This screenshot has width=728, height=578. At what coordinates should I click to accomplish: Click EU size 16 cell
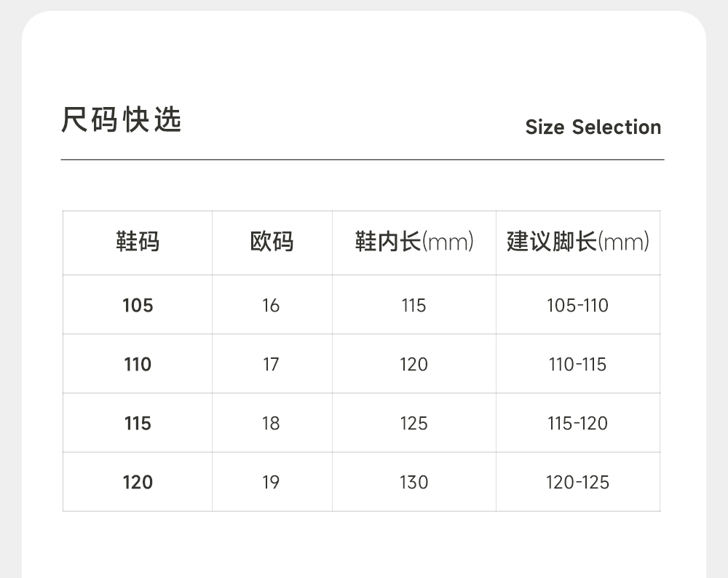(x=271, y=306)
